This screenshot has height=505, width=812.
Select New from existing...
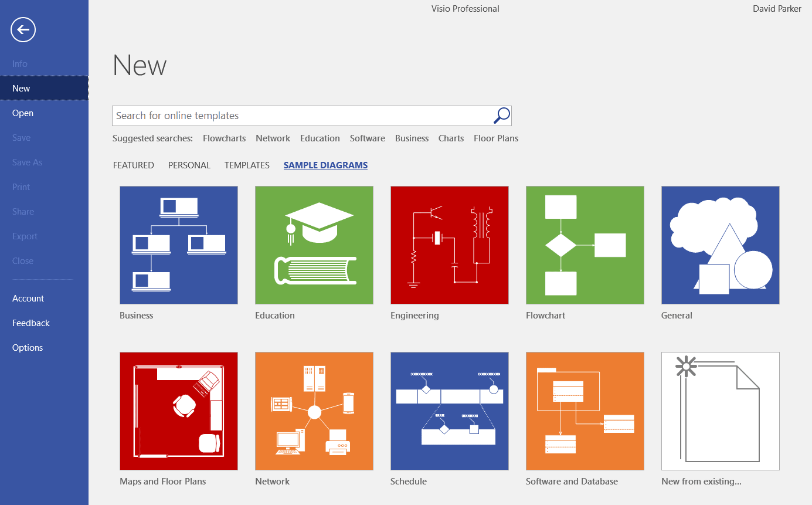pyautogui.click(x=720, y=411)
